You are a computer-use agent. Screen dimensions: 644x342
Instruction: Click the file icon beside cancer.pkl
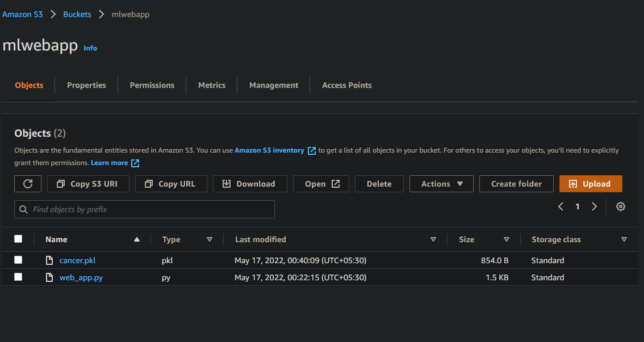click(49, 260)
